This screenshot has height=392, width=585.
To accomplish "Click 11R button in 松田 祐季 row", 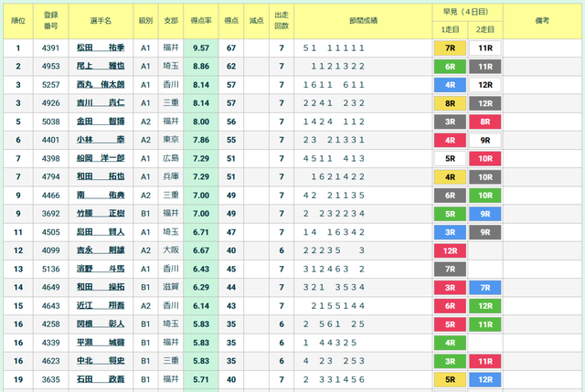I will point(485,48).
